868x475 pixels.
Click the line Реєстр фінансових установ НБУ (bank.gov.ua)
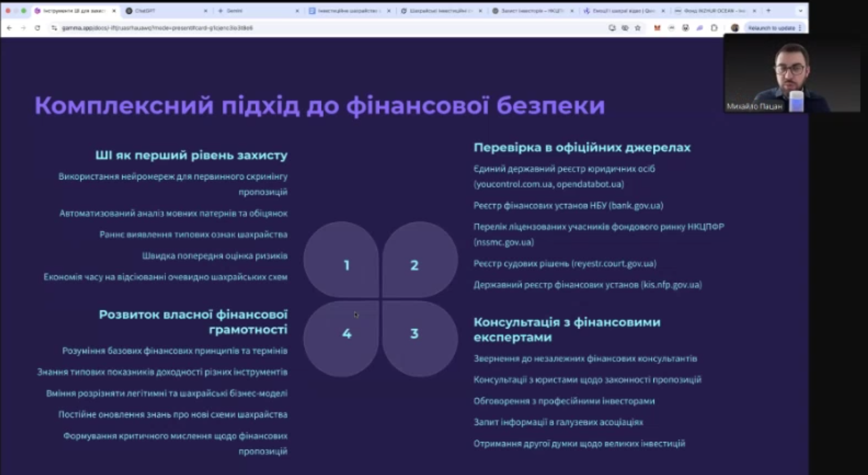568,205
